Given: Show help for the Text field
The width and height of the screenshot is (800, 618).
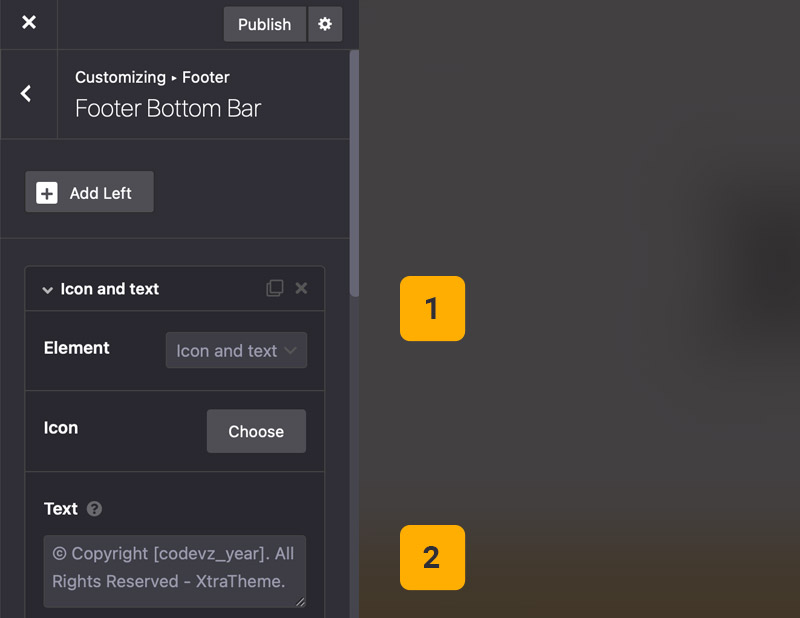Looking at the screenshot, I should [94, 509].
